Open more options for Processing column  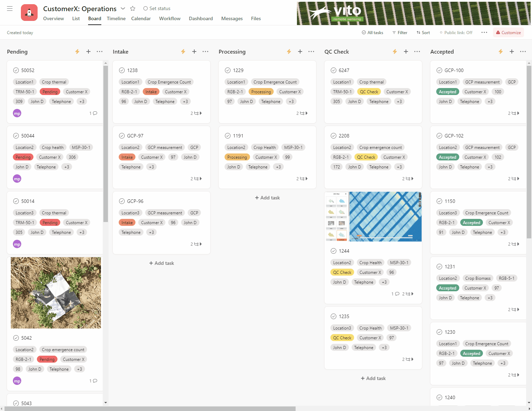[x=311, y=52]
